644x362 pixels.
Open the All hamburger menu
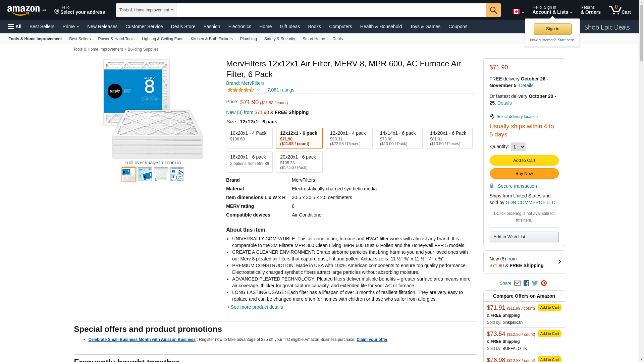tap(15, 26)
